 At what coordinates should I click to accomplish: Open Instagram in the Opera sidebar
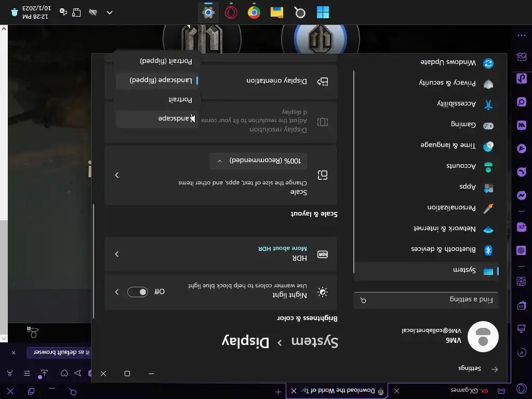(522, 102)
